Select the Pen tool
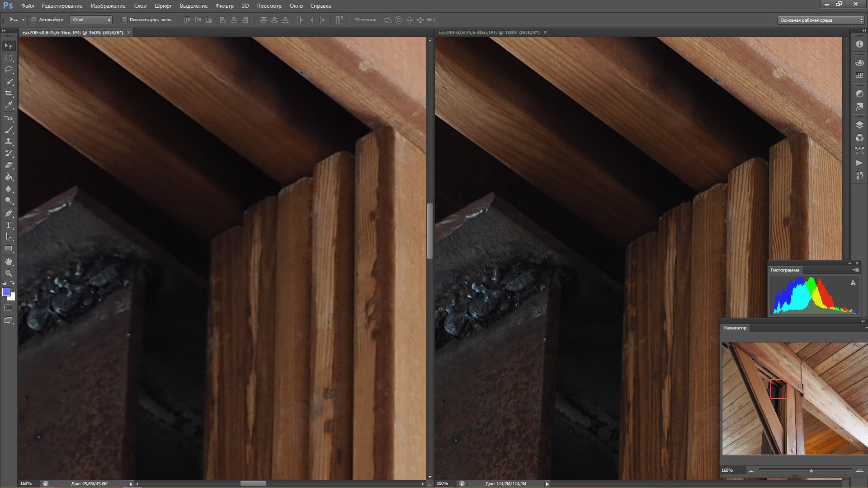The image size is (868, 488). pyautogui.click(x=9, y=213)
